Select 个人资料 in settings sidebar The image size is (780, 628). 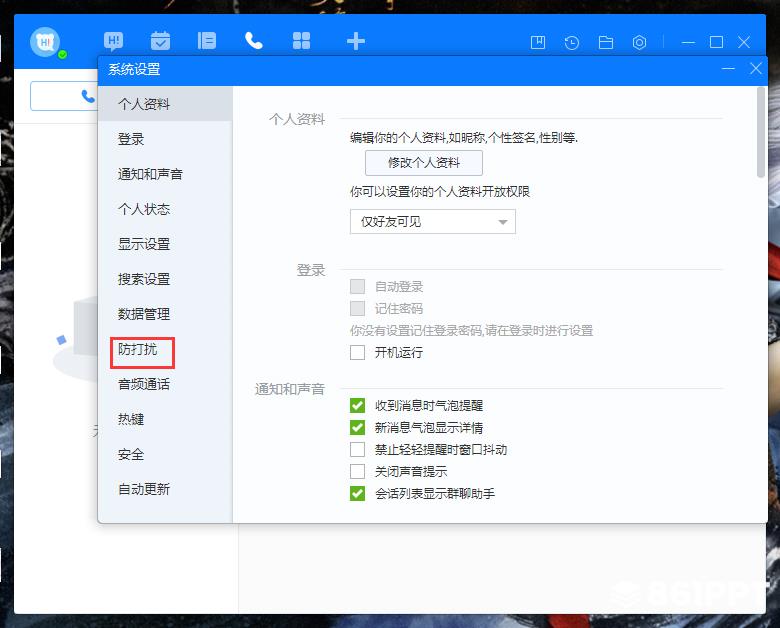coord(165,104)
